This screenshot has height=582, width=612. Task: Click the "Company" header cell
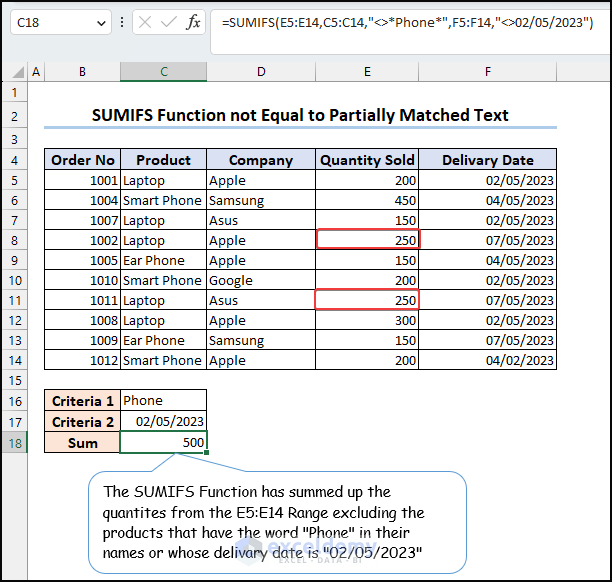coord(261,160)
